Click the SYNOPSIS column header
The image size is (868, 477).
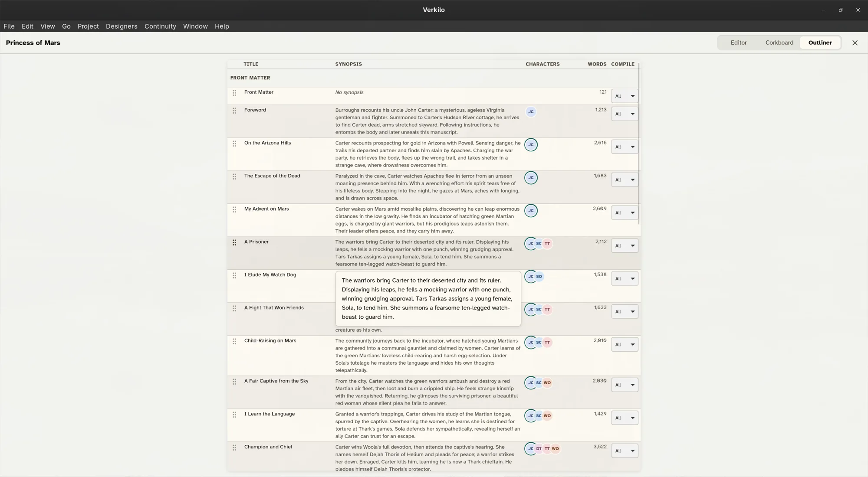tap(349, 64)
